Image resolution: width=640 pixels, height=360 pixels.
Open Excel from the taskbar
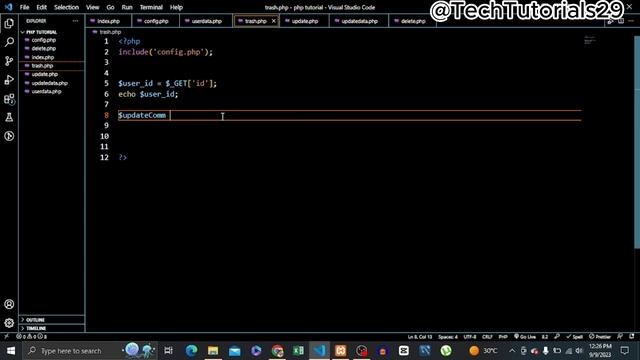coord(298,351)
